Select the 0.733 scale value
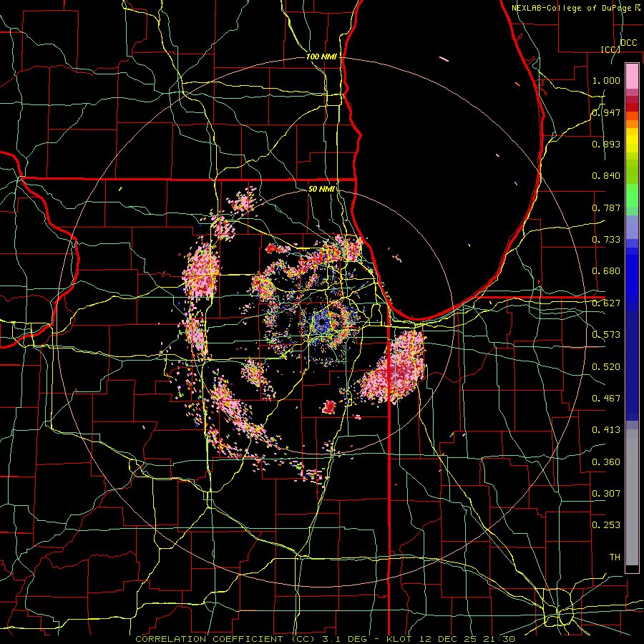Viewport: 644px width, 644px height. (606, 240)
